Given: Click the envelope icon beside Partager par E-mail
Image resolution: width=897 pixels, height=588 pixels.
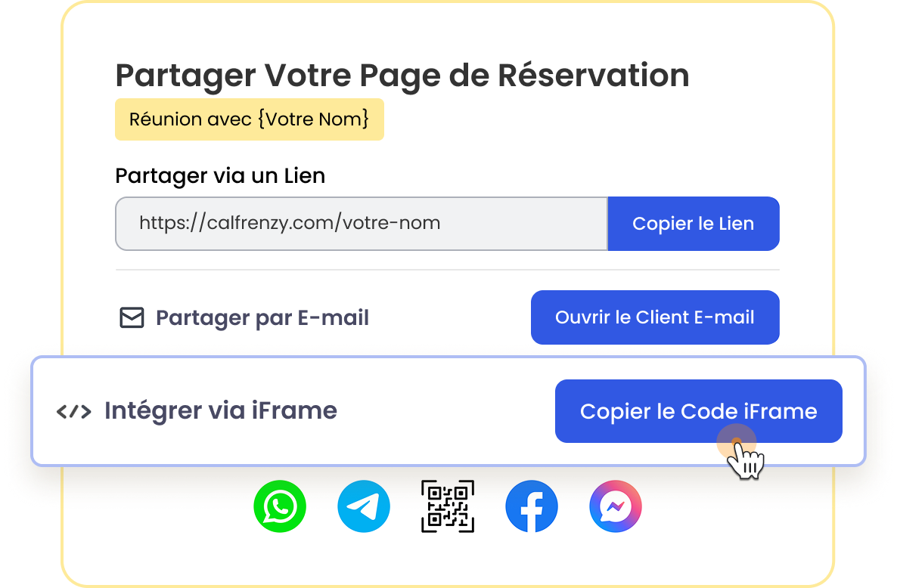Looking at the screenshot, I should pos(132,318).
